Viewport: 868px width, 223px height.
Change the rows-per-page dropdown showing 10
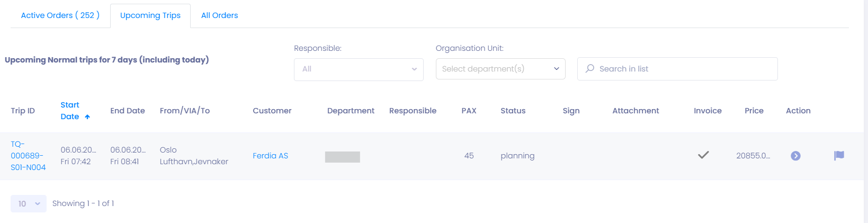[x=29, y=204]
